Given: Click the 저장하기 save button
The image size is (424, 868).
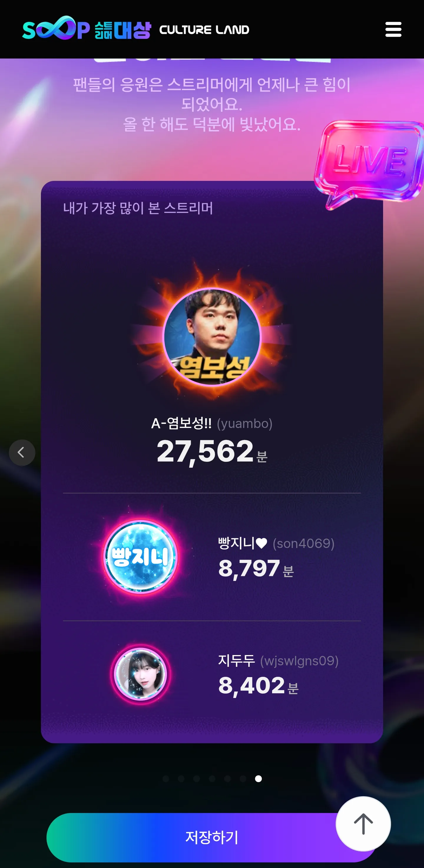Looking at the screenshot, I should pos(212,837).
